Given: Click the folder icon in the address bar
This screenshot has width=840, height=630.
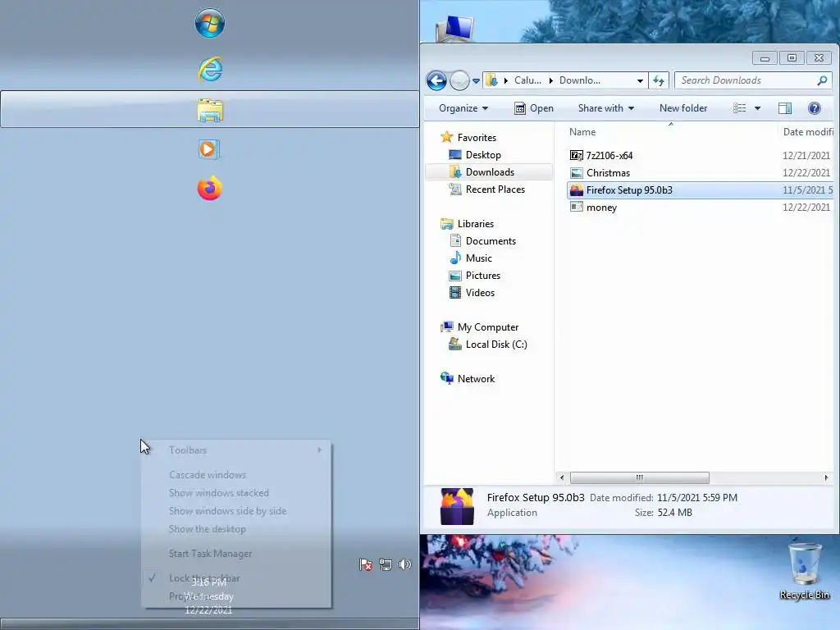Looking at the screenshot, I should pyautogui.click(x=491, y=80).
